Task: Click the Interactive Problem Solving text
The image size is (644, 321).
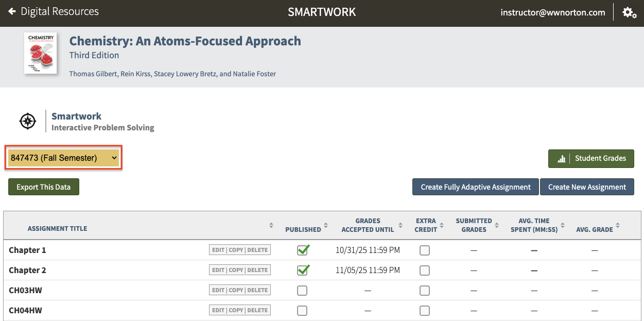Action: pyautogui.click(x=103, y=128)
